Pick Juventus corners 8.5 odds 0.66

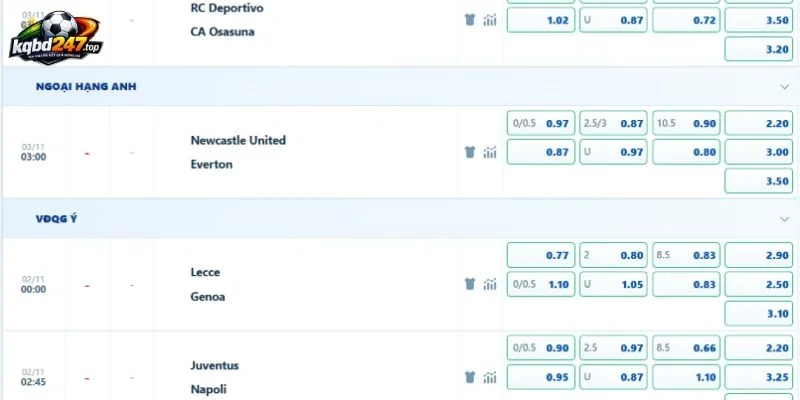pyautogui.click(x=686, y=348)
